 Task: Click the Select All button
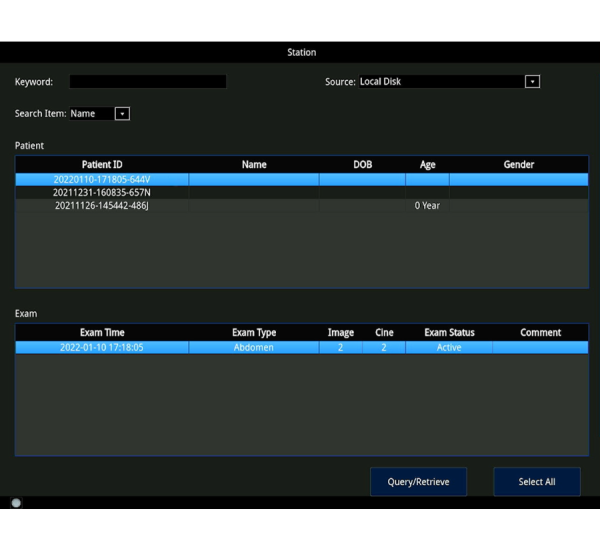537,482
